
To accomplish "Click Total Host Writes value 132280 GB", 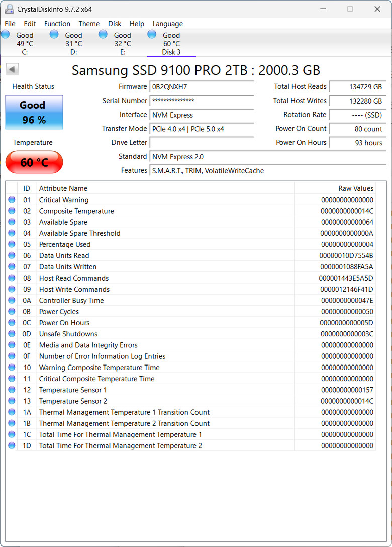I will click(x=358, y=101).
